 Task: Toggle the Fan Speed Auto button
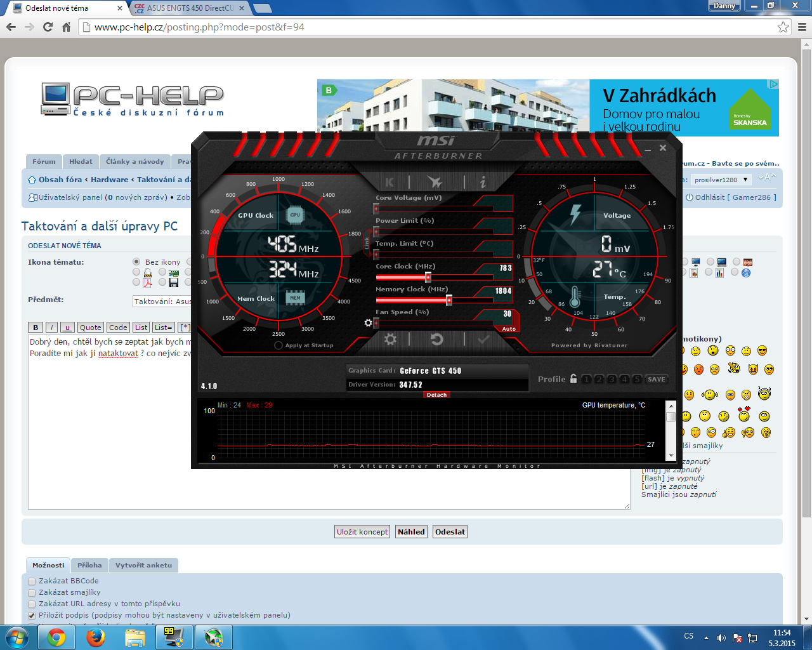509,329
